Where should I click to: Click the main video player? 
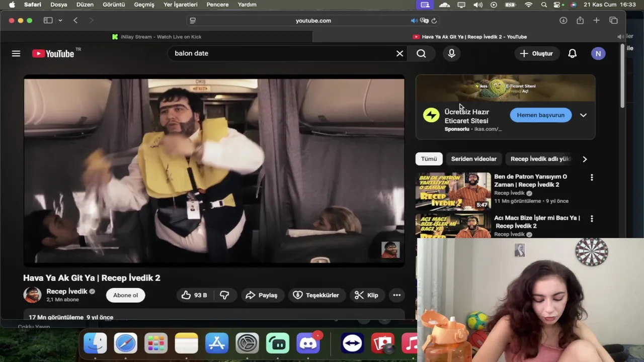tap(214, 171)
